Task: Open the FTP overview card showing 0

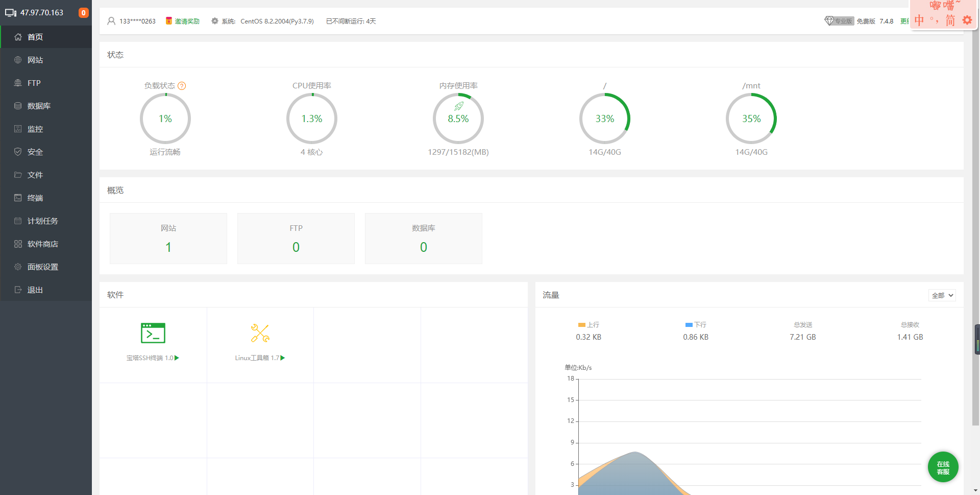Action: [x=296, y=239]
